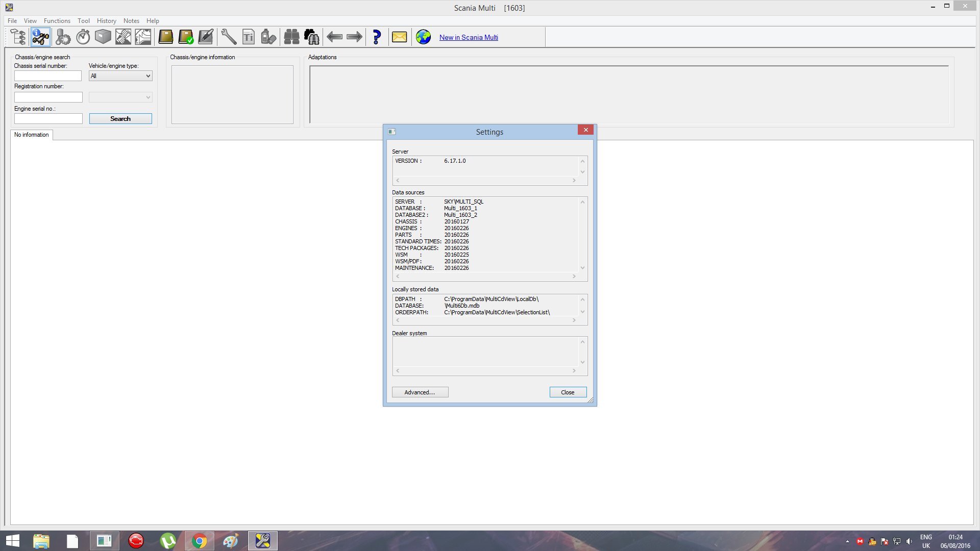The height and width of the screenshot is (551, 980).
Task: Select the chassis information icon
Action: 40,37
